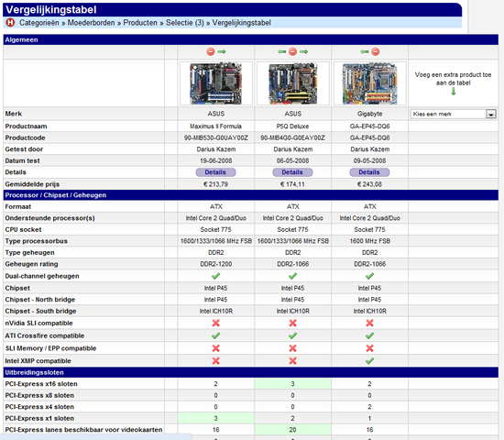Image resolution: width=504 pixels, height=440 pixels.
Task: Remove the Gigabyte GA-EP45-DQ6 column via the red minus icon
Action: click(376, 51)
